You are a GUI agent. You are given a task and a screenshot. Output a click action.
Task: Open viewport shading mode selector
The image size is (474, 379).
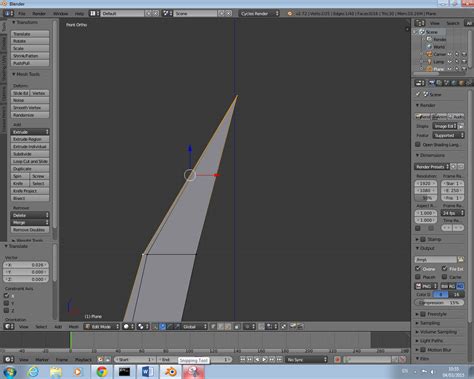click(128, 326)
